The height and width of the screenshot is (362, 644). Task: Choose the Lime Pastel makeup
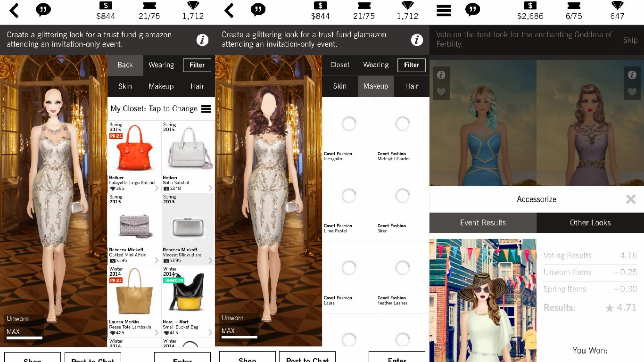point(349,205)
